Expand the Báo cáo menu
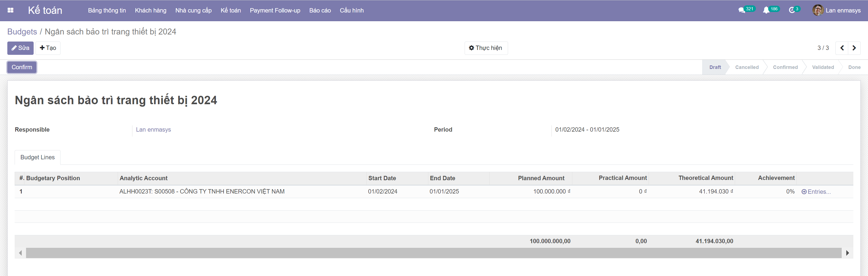 pos(320,10)
